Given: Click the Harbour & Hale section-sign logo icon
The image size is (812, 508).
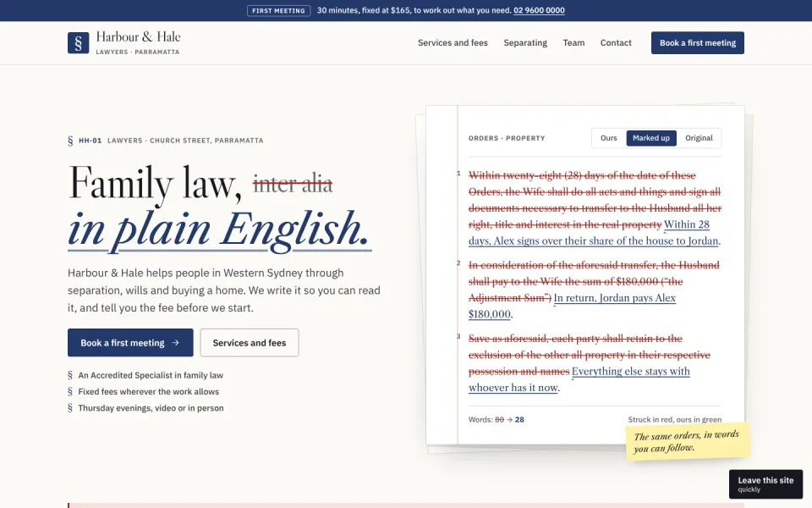Looking at the screenshot, I should pos(78,43).
